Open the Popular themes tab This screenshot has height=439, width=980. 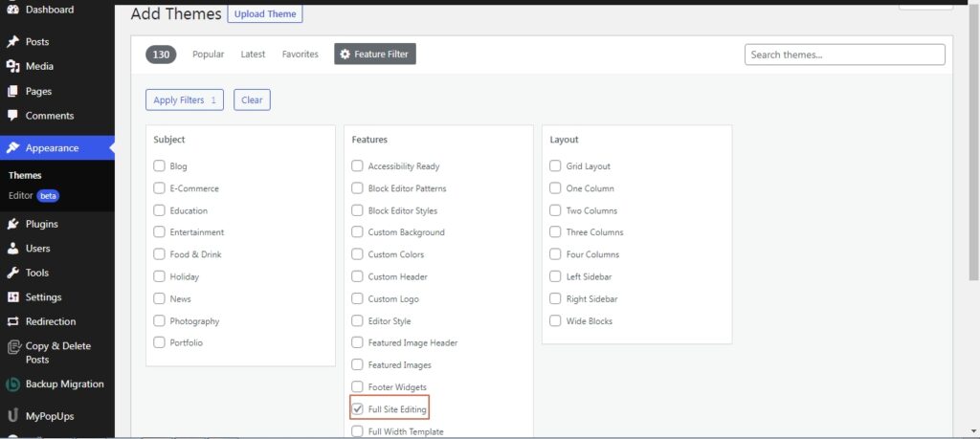coord(208,55)
